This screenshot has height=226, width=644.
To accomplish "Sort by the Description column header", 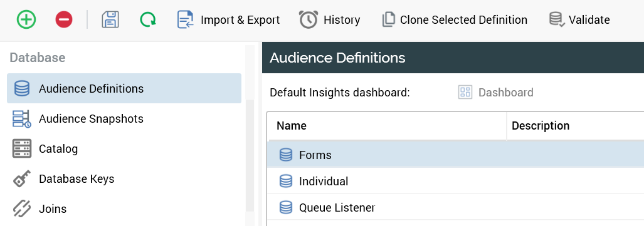I will tap(576, 125).
